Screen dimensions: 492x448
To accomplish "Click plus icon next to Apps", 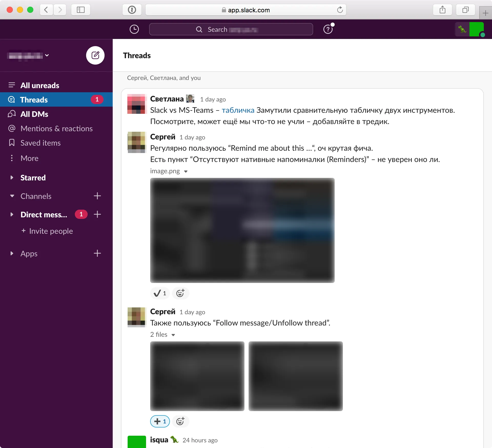I will pos(97,253).
